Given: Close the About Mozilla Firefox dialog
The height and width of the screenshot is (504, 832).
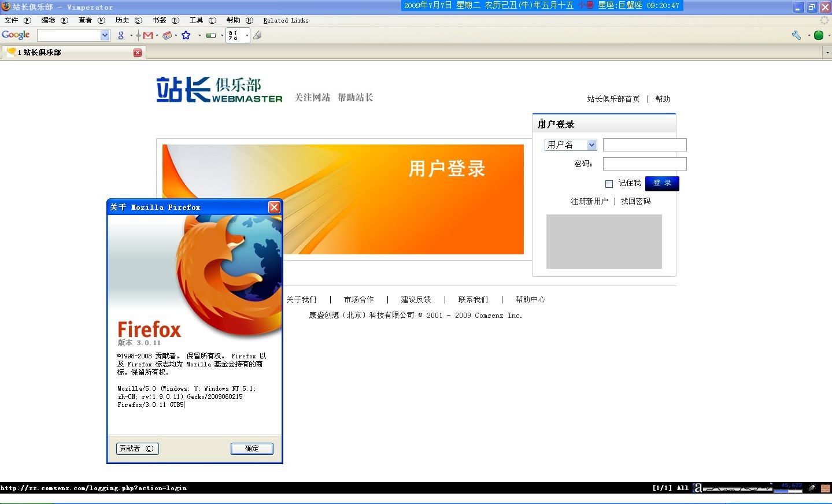Looking at the screenshot, I should click(x=275, y=207).
